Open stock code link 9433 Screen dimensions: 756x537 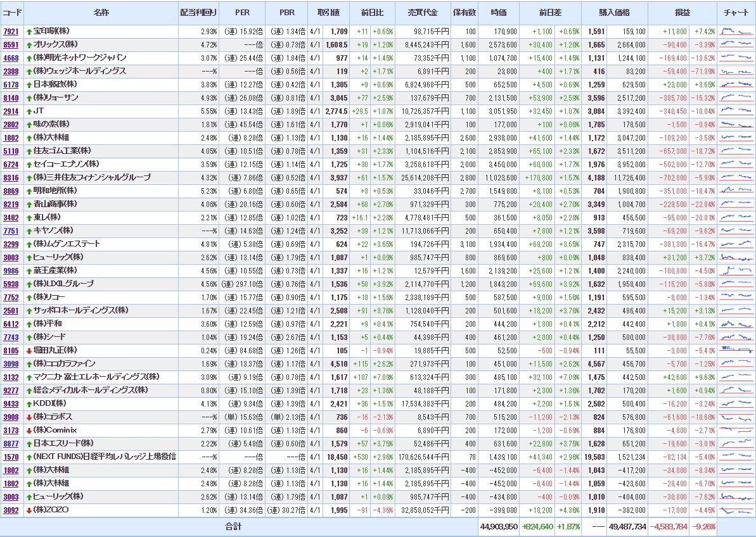(x=11, y=403)
